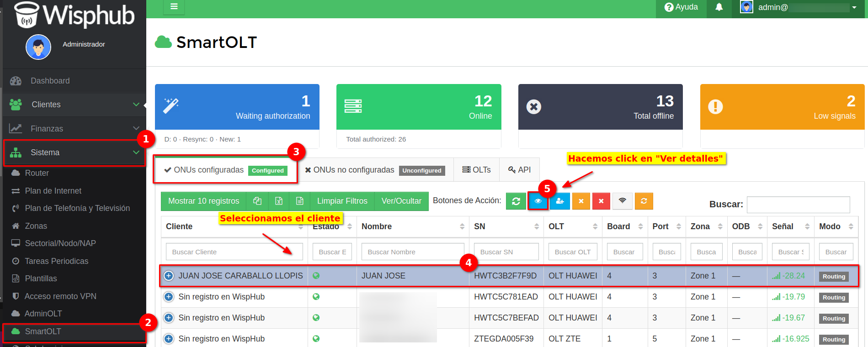868x347 pixels.
Task: Expand row with SN ZTEGDA005F39
Action: coord(169,339)
